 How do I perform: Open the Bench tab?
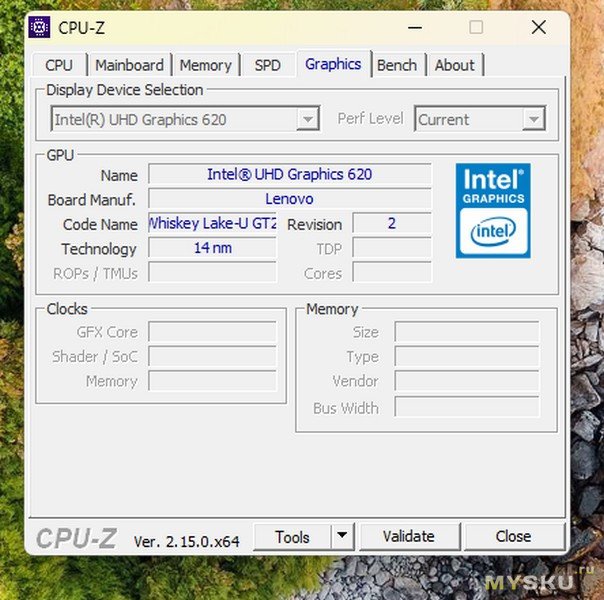tap(397, 65)
